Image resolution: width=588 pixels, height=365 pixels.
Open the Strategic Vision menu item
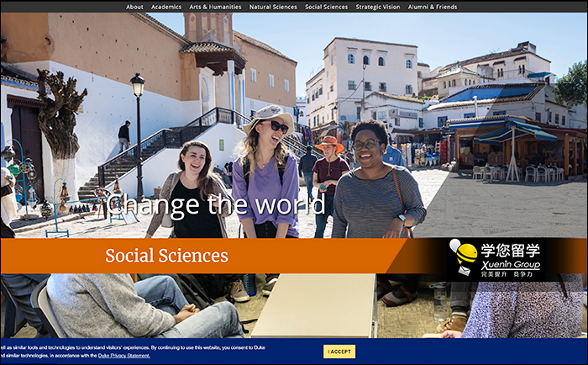pos(378,7)
